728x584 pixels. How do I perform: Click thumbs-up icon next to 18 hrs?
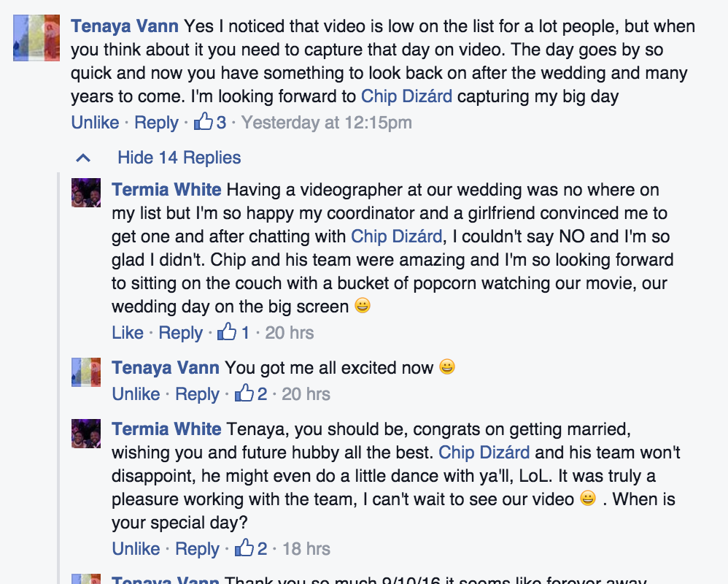tap(243, 548)
